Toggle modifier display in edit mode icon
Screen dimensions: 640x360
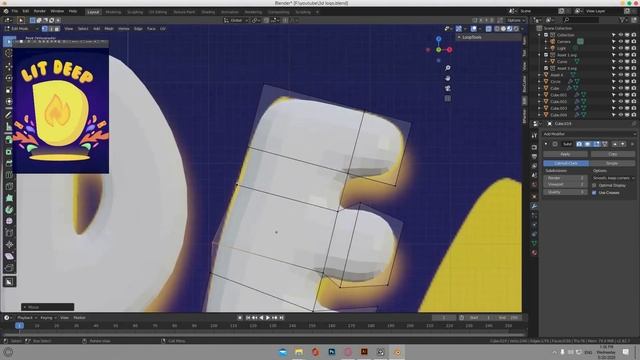coord(596,144)
